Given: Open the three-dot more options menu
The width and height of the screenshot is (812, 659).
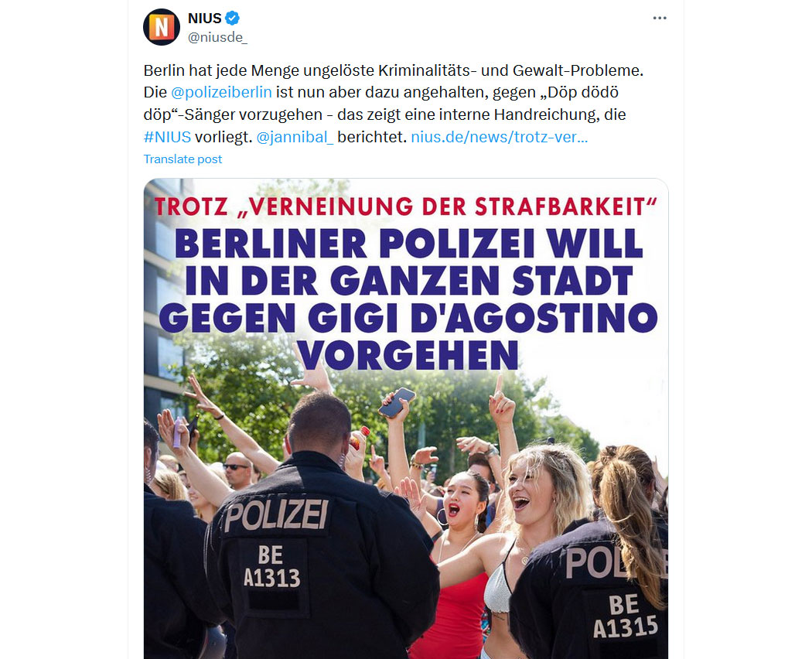Looking at the screenshot, I should pyautogui.click(x=659, y=18).
